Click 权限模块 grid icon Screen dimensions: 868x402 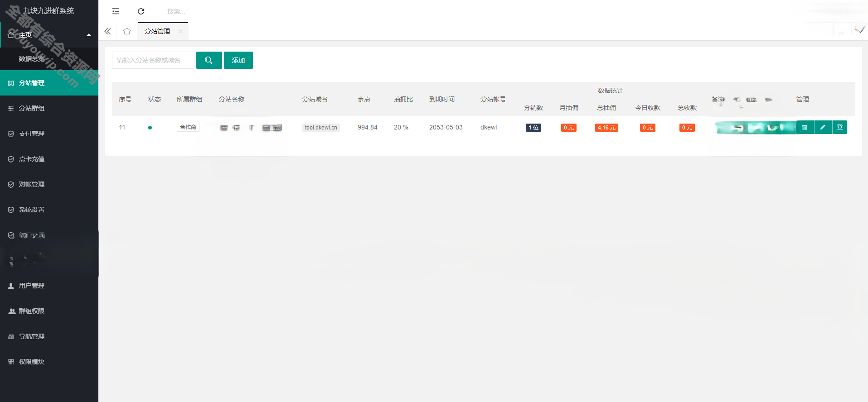(x=11, y=362)
